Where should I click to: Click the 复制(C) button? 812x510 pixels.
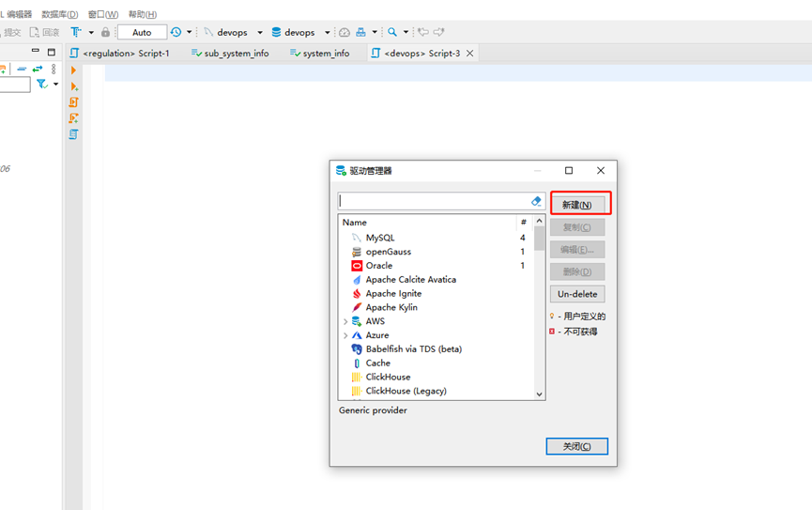click(577, 227)
